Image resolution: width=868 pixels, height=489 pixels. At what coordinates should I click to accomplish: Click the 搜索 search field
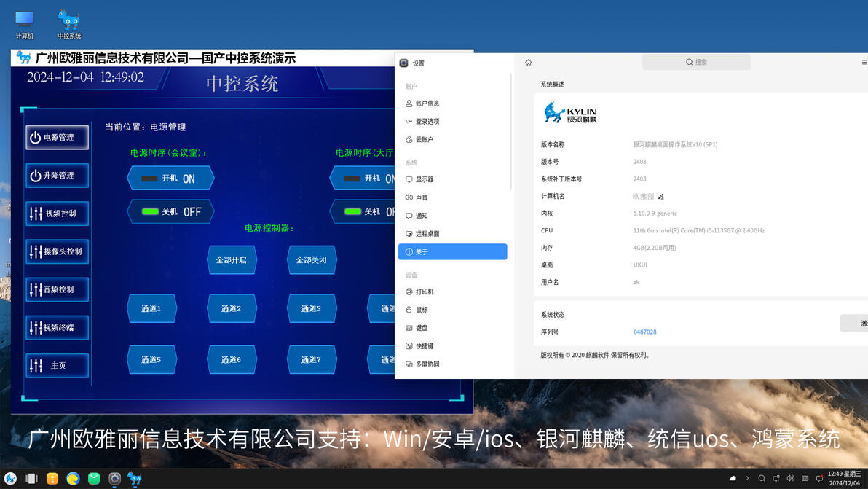click(695, 61)
